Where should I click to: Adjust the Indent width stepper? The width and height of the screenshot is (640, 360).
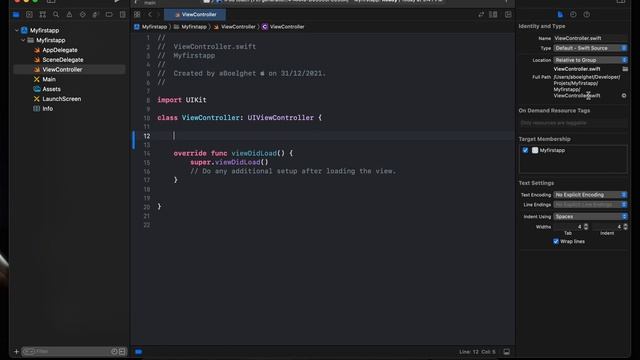coord(625,227)
